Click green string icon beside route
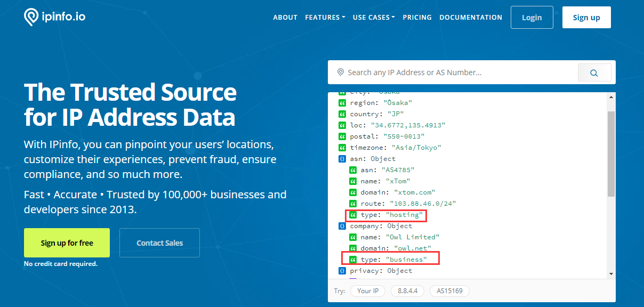Viewport: 644px width, 307px height. pyautogui.click(x=353, y=204)
